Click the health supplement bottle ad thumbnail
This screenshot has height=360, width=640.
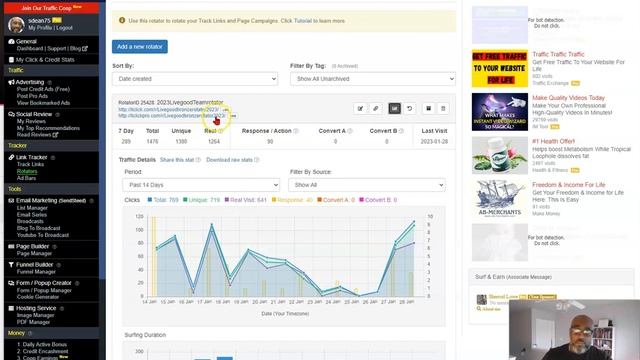point(500,156)
